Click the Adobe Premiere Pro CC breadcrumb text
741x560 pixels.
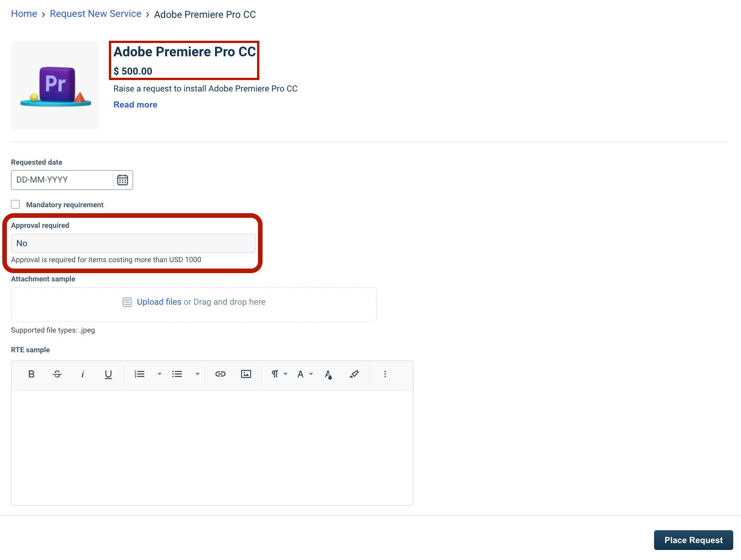205,15
